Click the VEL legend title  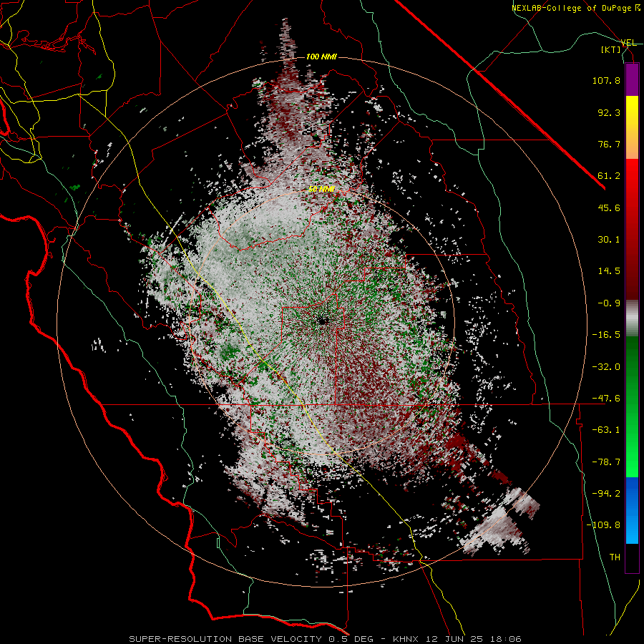(x=629, y=43)
